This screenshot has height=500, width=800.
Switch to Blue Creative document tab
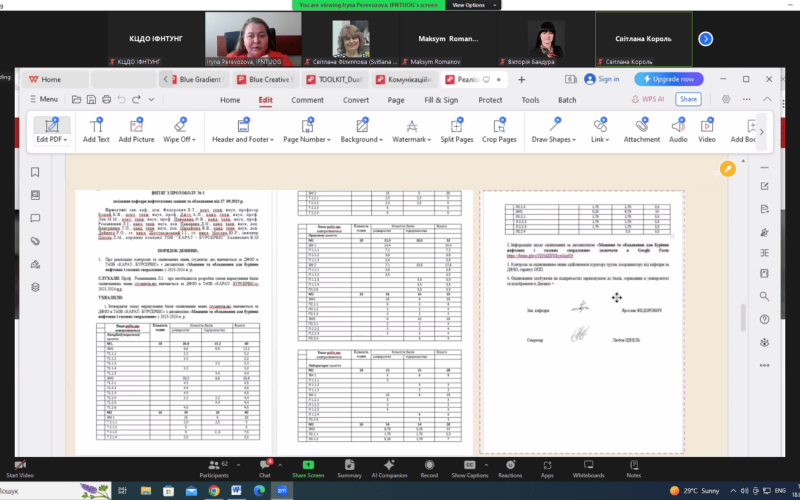[x=265, y=80]
